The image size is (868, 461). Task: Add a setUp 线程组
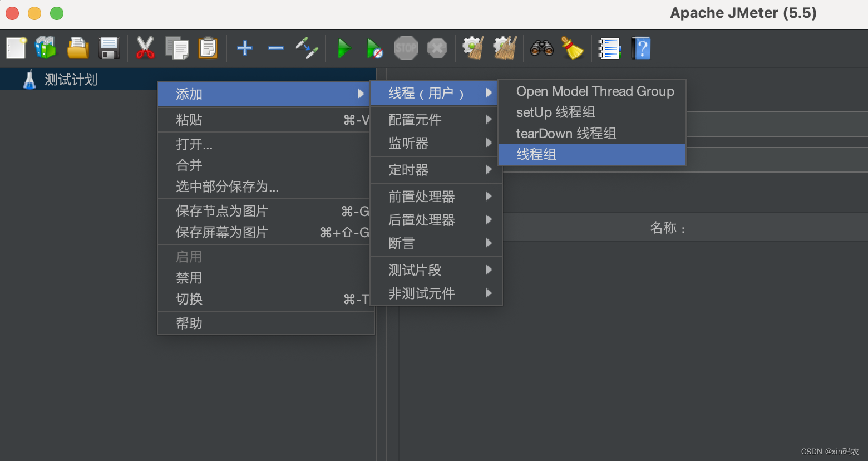pos(555,112)
